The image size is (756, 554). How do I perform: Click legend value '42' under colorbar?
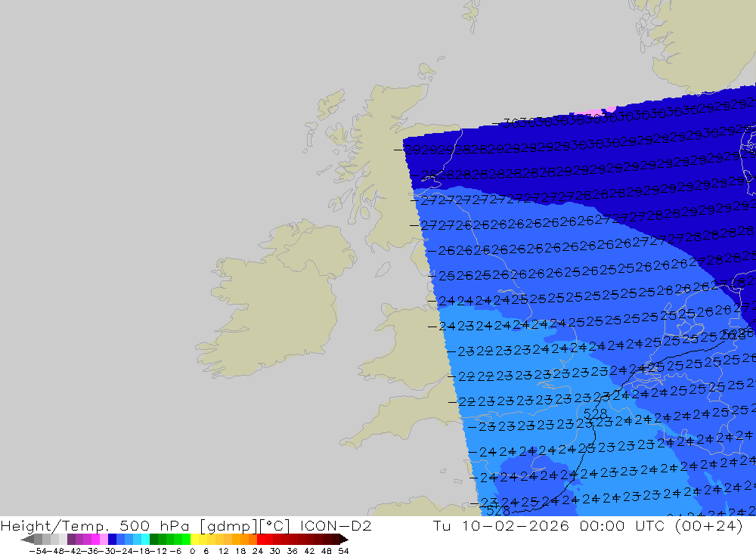309,551
